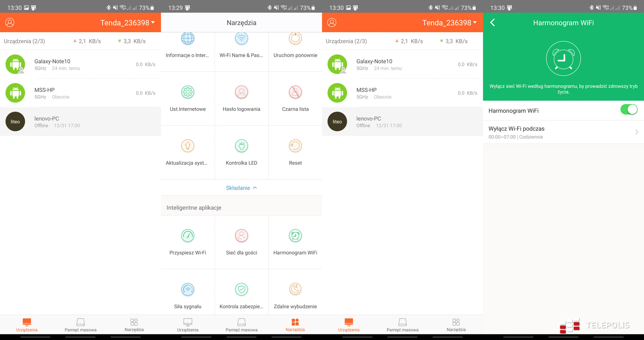Screen dimensions: 644x340
Task: Select the highlighted Narzędzia bottom tab
Action: pos(295,325)
